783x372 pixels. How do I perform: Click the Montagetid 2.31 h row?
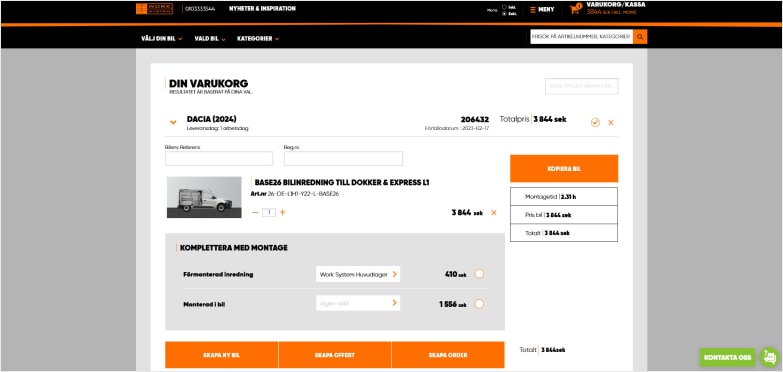click(x=564, y=197)
